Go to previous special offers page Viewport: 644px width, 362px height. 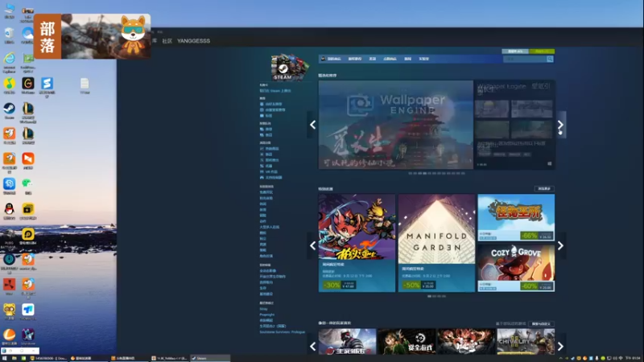click(312, 245)
